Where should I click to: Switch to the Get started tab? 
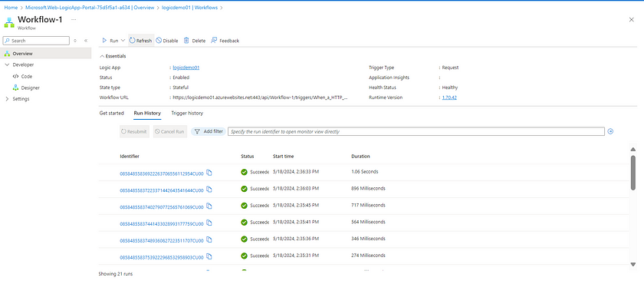[x=112, y=113]
